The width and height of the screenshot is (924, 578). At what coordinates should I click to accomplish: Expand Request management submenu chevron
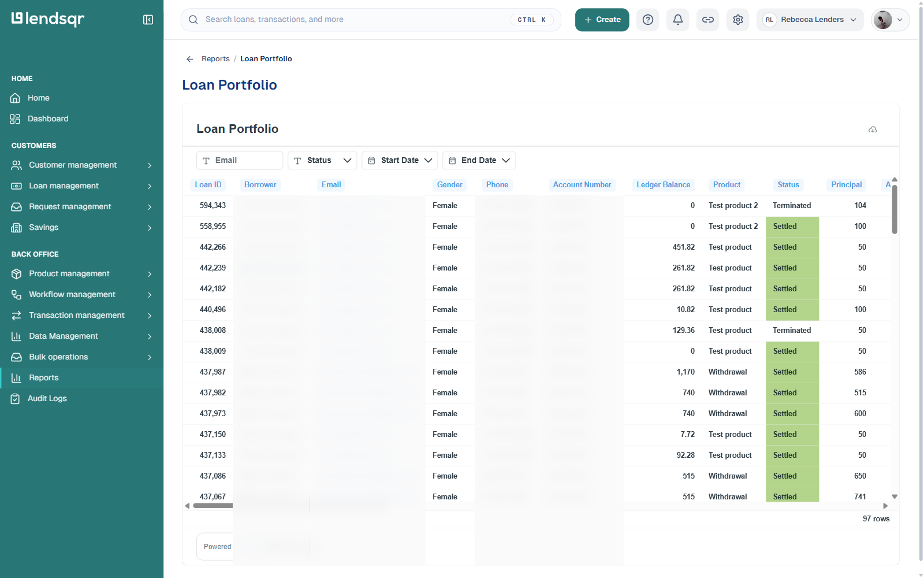[x=150, y=207]
